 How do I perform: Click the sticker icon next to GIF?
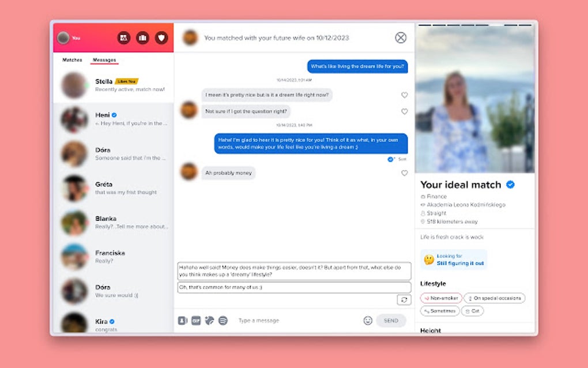209,320
